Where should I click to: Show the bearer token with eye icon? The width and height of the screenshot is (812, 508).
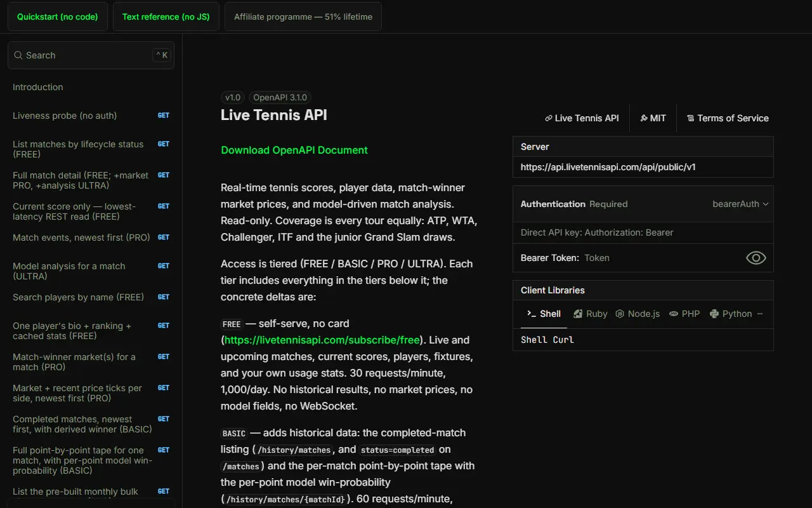756,258
